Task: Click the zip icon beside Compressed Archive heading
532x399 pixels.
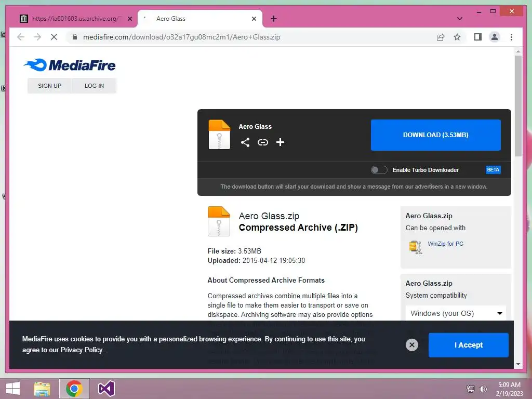Action: coord(219,221)
